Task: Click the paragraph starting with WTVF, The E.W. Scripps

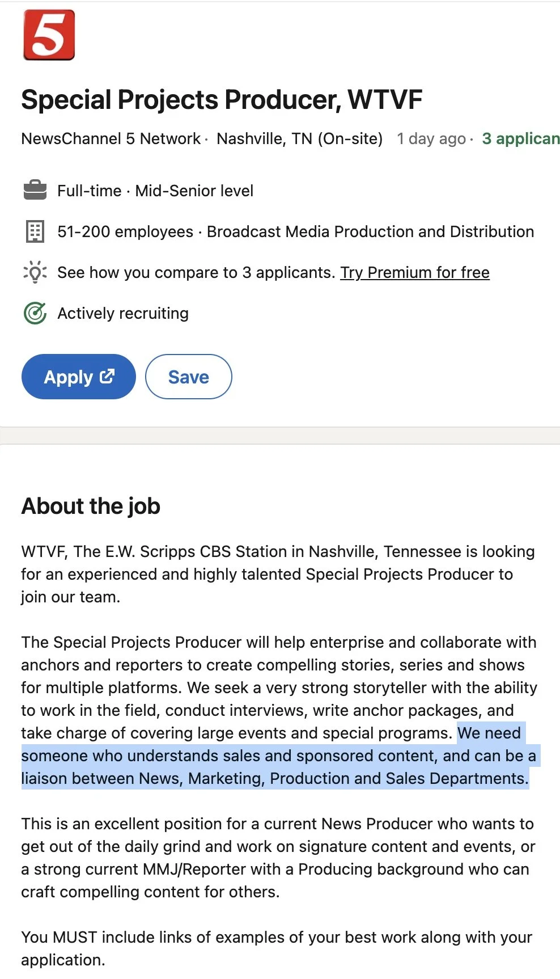Action: click(x=278, y=574)
